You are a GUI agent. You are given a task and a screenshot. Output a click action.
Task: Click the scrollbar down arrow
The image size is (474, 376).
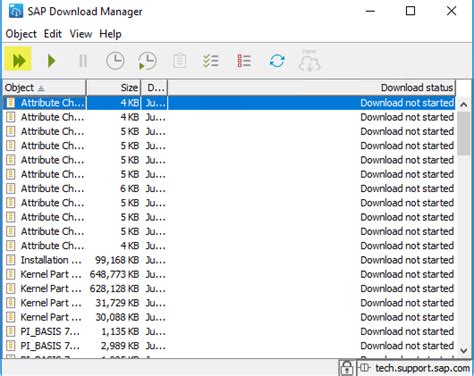[464, 350]
